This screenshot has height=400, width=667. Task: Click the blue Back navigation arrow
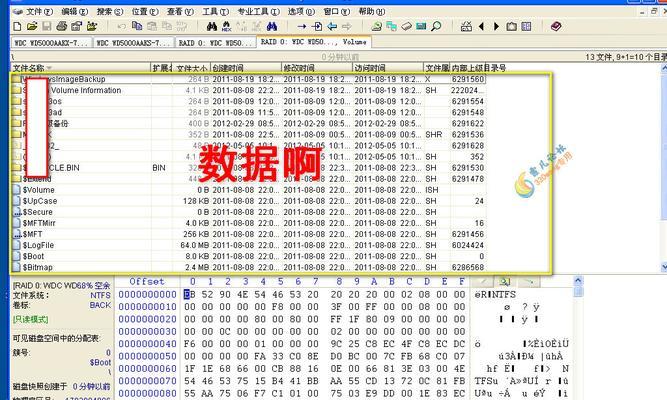332,26
